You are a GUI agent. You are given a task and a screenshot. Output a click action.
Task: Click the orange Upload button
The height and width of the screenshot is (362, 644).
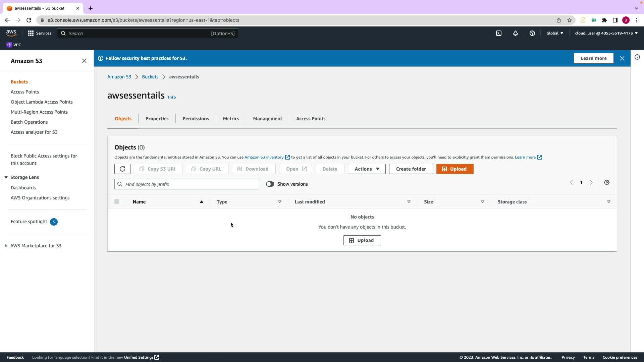(455, 169)
